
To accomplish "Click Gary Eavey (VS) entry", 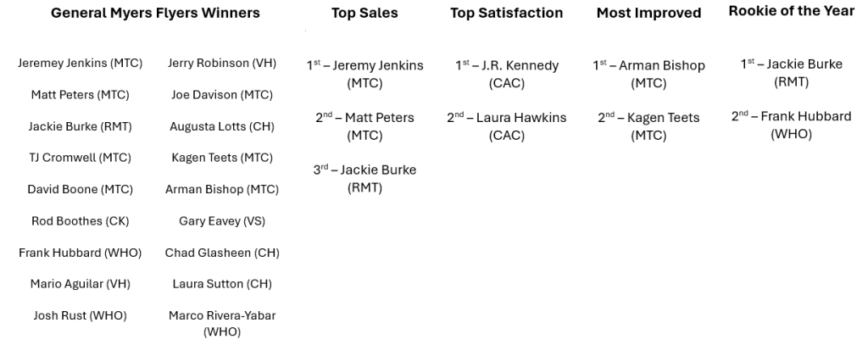I will click(x=222, y=221).
